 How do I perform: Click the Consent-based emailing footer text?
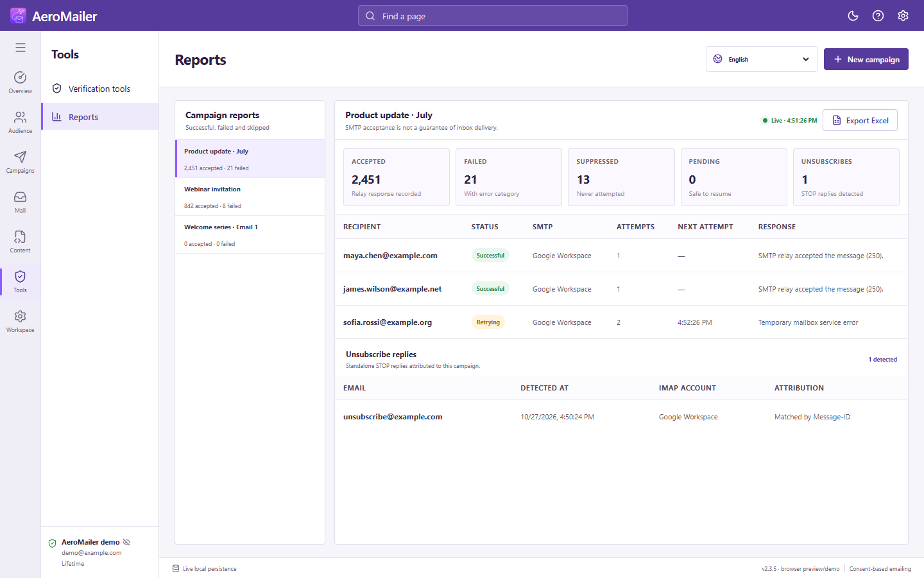880,569
